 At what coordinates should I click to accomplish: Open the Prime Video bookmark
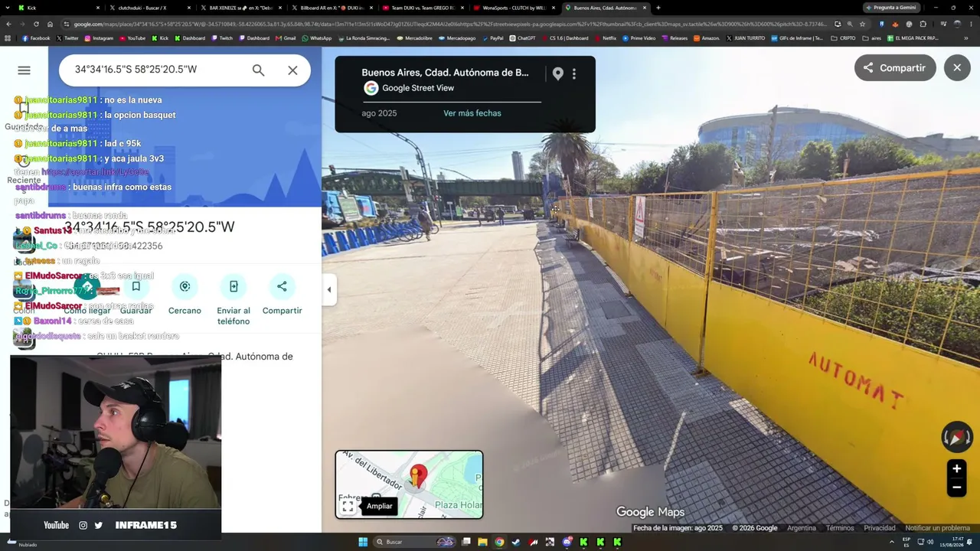[x=639, y=38]
